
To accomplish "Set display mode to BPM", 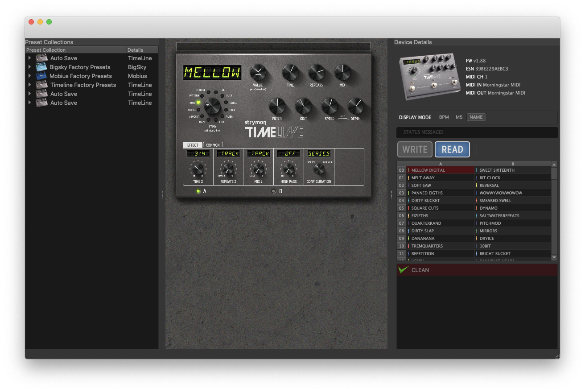I will tap(444, 117).
